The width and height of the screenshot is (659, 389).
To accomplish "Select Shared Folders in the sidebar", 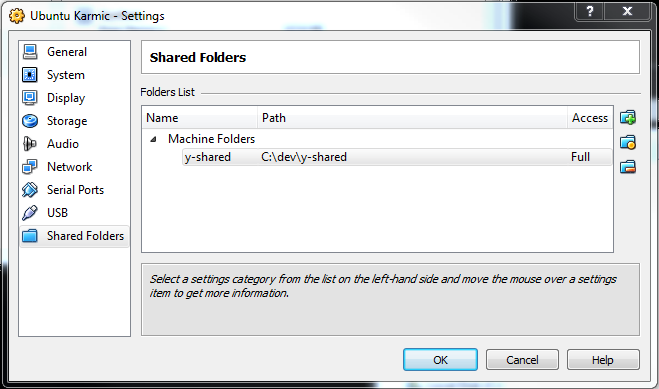I will pyautogui.click(x=74, y=236).
